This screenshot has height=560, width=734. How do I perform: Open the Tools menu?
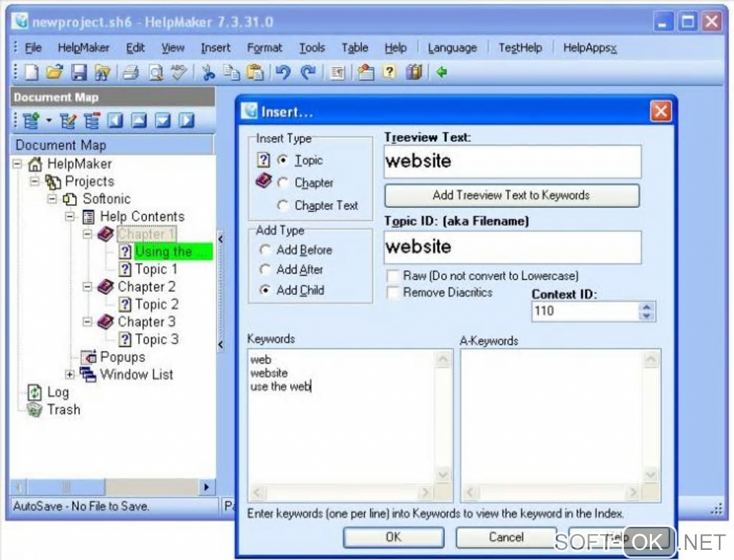pos(312,48)
